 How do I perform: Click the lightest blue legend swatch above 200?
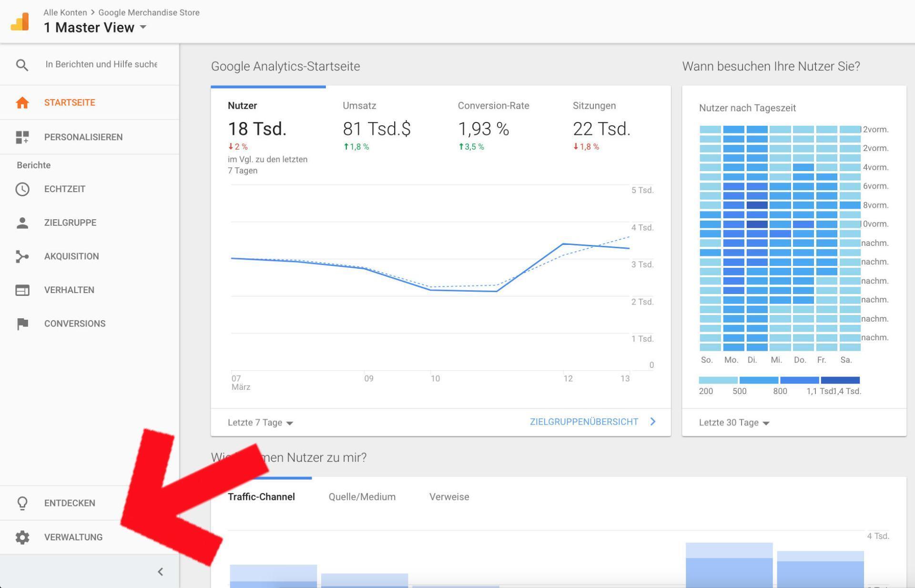[718, 380]
